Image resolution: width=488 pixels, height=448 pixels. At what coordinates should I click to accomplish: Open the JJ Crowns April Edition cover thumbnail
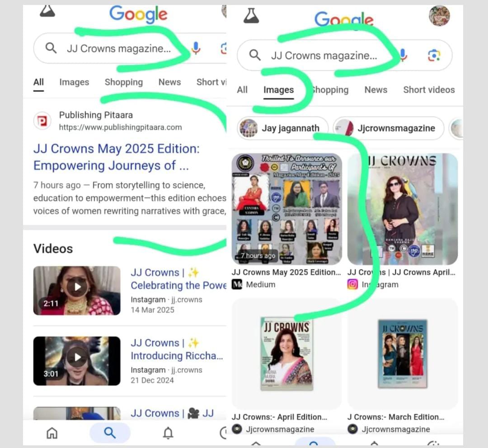click(286, 354)
